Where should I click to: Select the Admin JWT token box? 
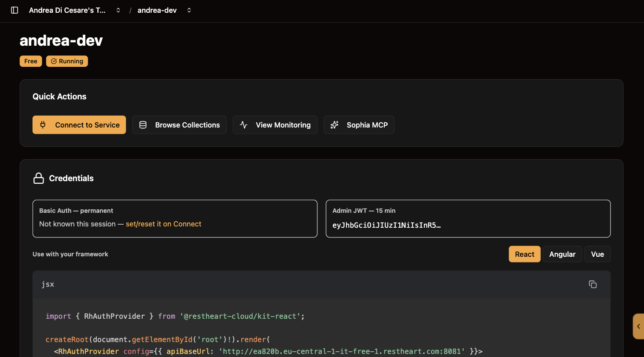pyautogui.click(x=468, y=219)
